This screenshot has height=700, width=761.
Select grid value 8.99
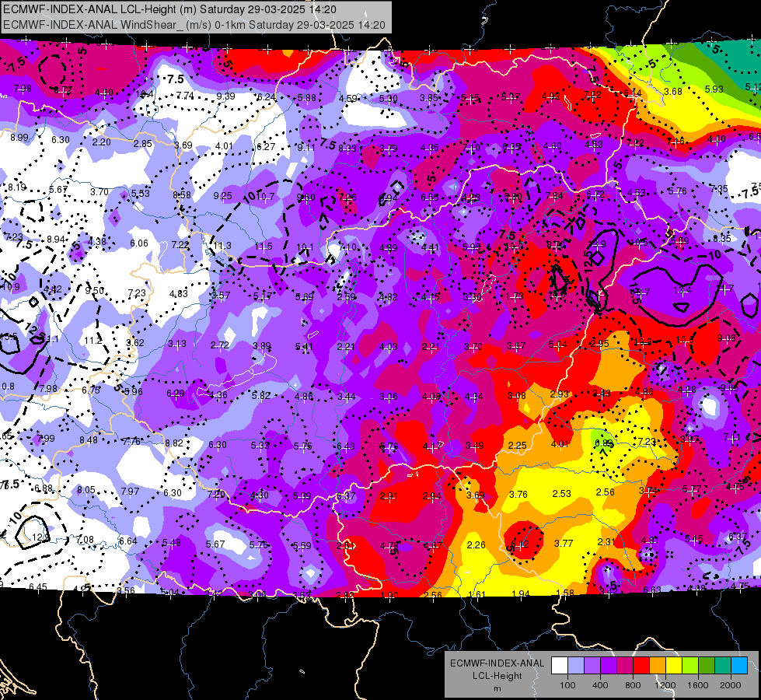[x=19, y=138]
